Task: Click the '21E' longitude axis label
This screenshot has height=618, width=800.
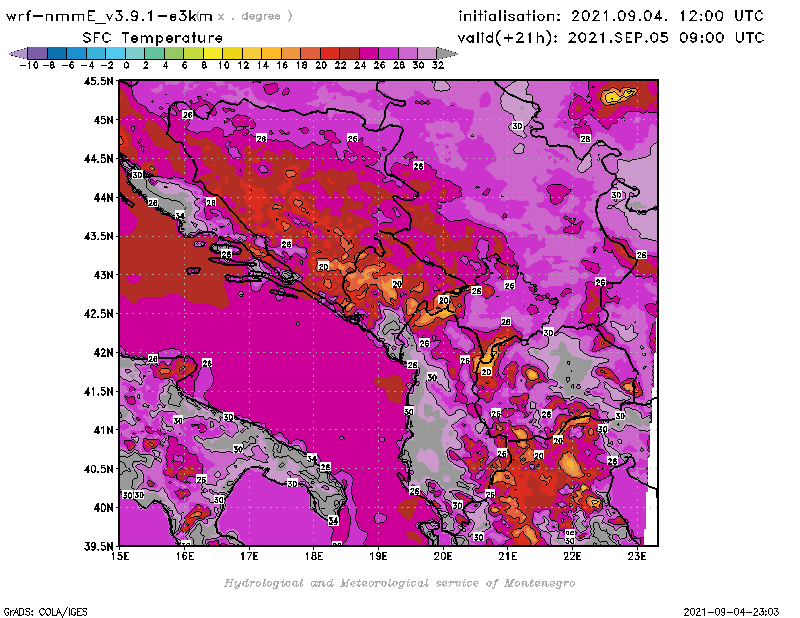Action: (508, 556)
